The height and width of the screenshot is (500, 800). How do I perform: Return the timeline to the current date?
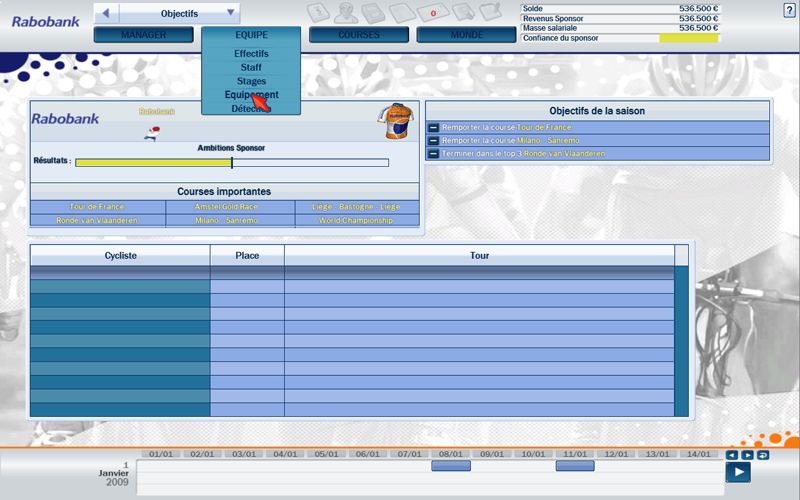pos(763,455)
